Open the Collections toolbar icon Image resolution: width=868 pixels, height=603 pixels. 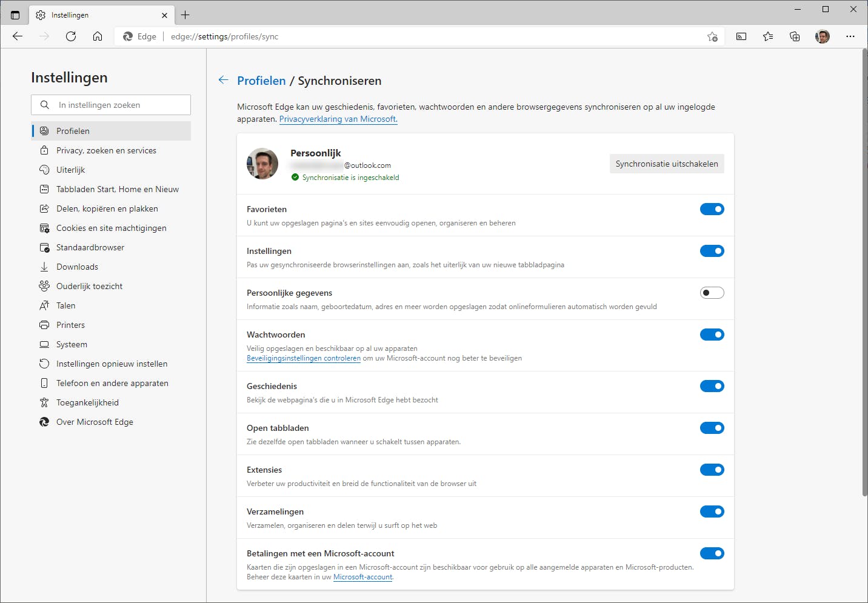point(795,36)
